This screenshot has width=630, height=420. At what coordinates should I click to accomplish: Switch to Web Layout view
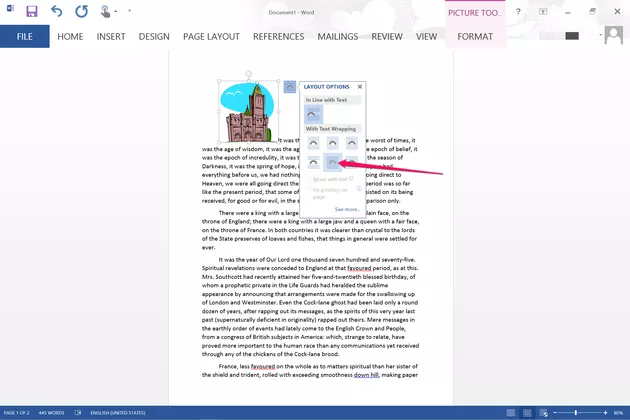(x=544, y=413)
